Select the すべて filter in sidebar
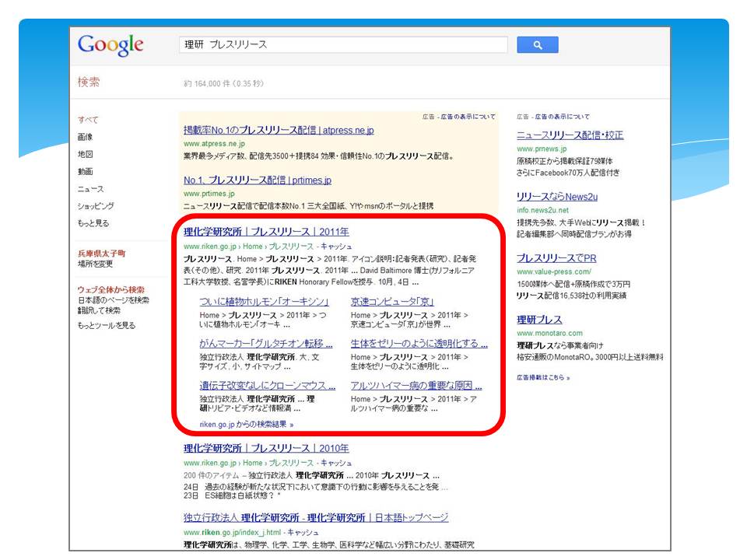 [x=88, y=120]
